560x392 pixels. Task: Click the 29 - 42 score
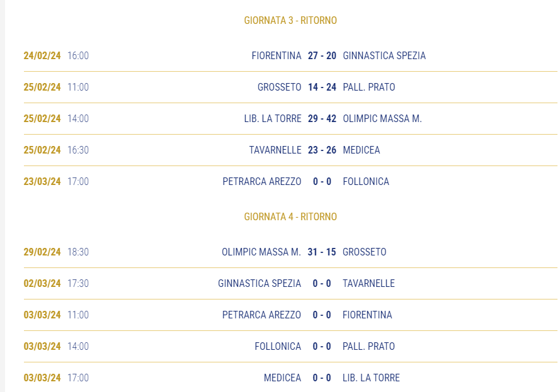322,118
